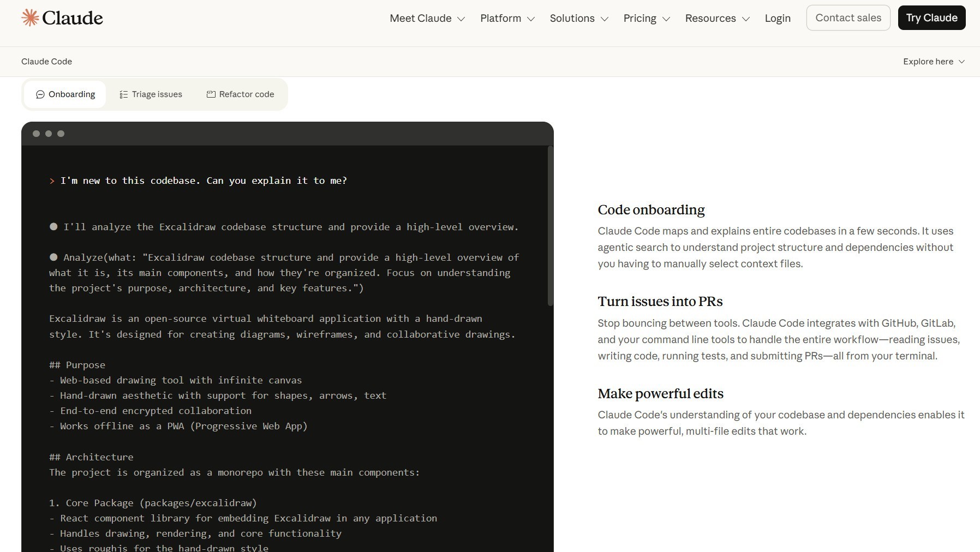Click the Make powerful edits heading
Image resolution: width=980 pixels, height=552 pixels.
[660, 394]
